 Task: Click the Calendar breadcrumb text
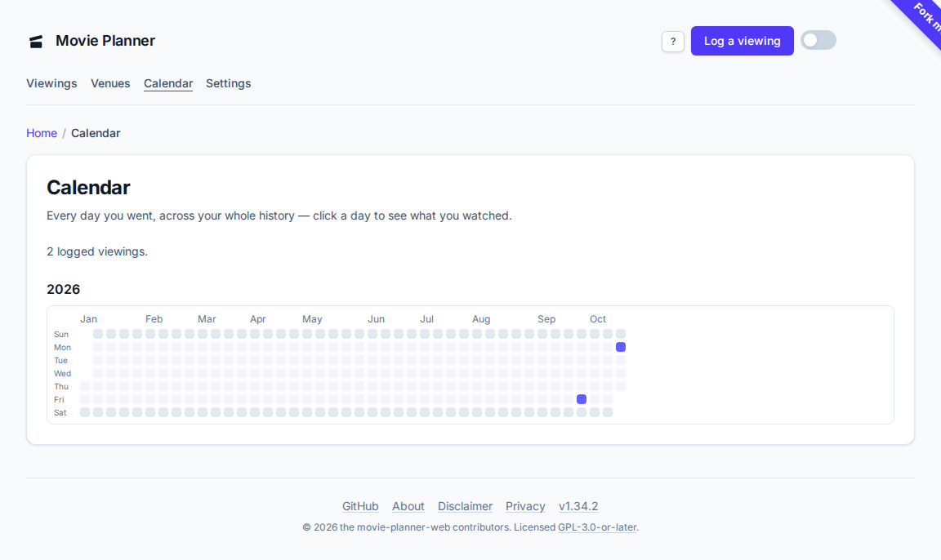[x=96, y=133]
